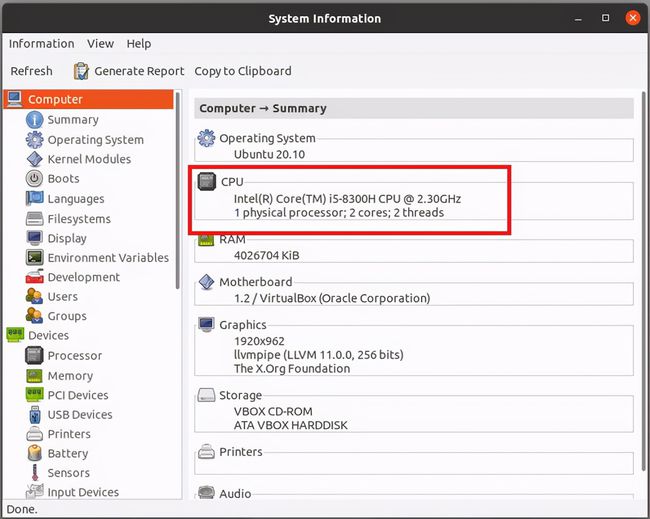Select the Boots sidebar entry
650x519 pixels.
click(x=63, y=179)
